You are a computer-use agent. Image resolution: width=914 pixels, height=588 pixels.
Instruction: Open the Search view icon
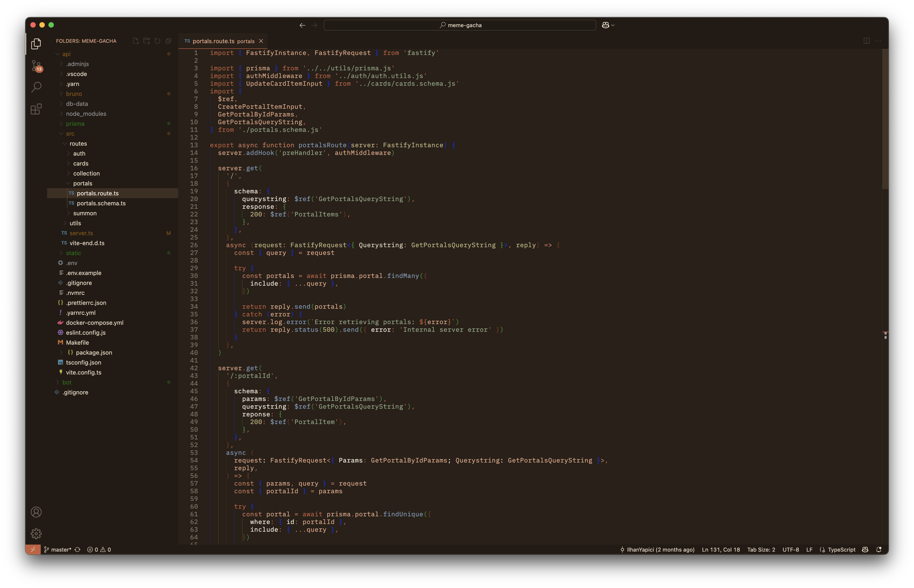click(36, 88)
